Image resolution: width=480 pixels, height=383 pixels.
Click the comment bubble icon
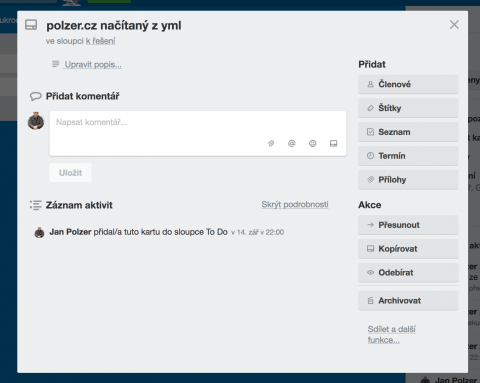[x=36, y=96]
